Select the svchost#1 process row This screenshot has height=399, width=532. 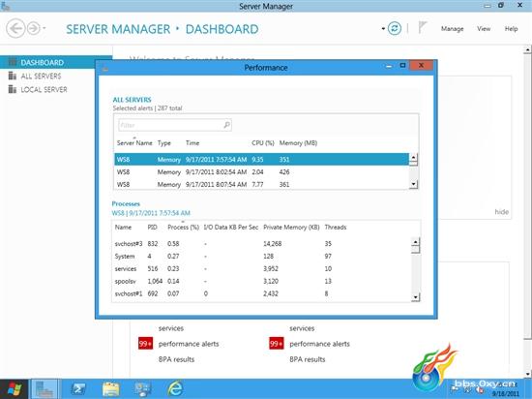click(x=261, y=293)
